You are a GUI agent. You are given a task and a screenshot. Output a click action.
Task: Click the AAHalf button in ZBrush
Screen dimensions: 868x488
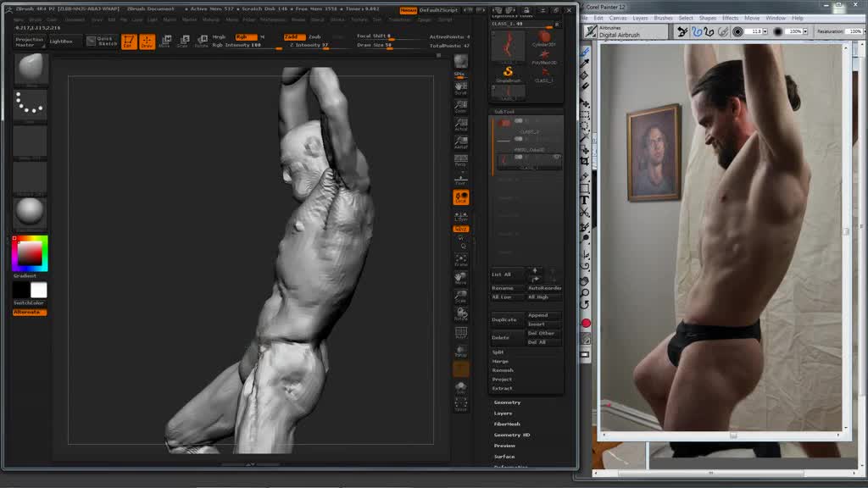pyautogui.click(x=460, y=142)
